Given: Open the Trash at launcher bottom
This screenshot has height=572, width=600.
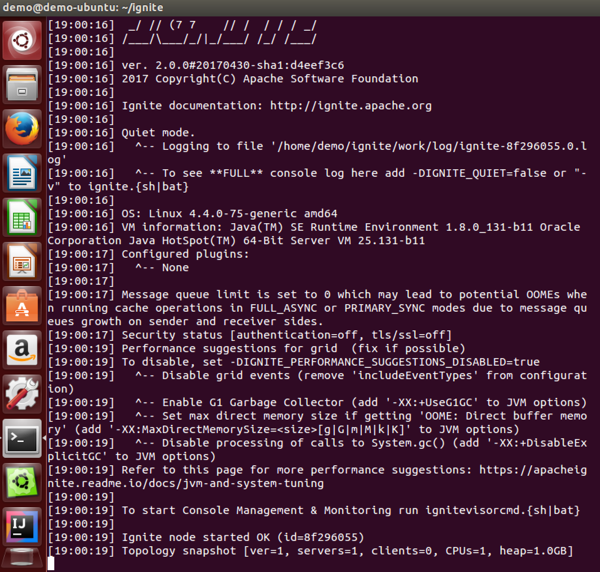Looking at the screenshot, I should [x=22, y=559].
